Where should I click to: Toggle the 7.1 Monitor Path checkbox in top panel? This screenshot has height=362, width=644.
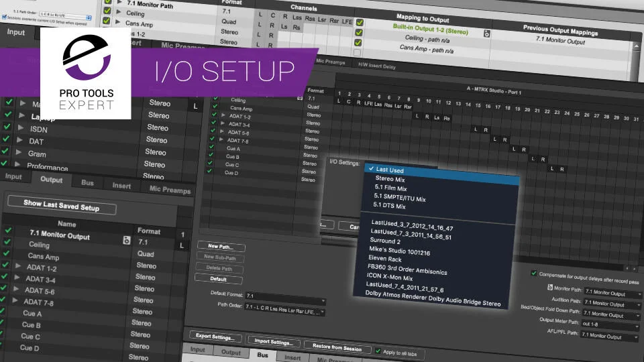pos(107,1)
